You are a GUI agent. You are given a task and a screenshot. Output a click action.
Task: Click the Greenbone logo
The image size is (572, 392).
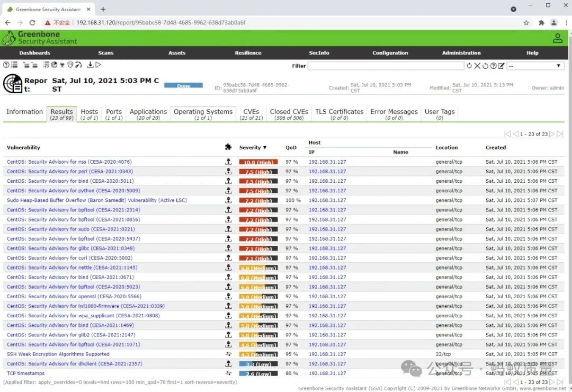[39, 38]
